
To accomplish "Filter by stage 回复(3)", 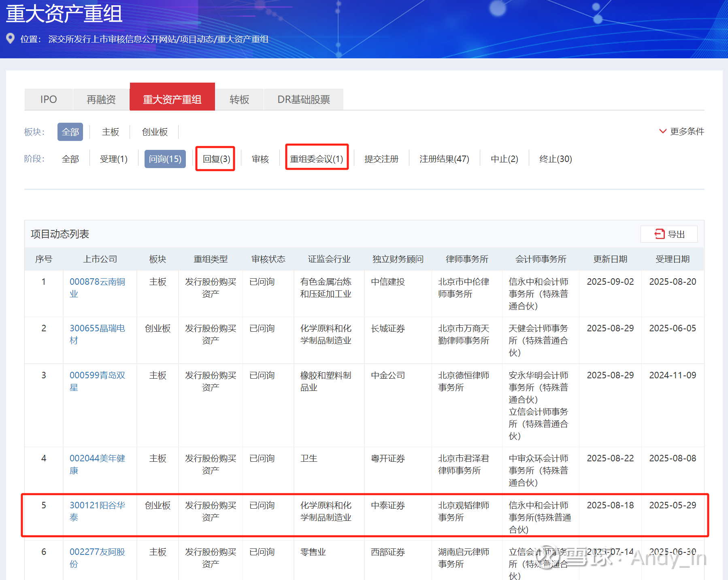I will [216, 159].
